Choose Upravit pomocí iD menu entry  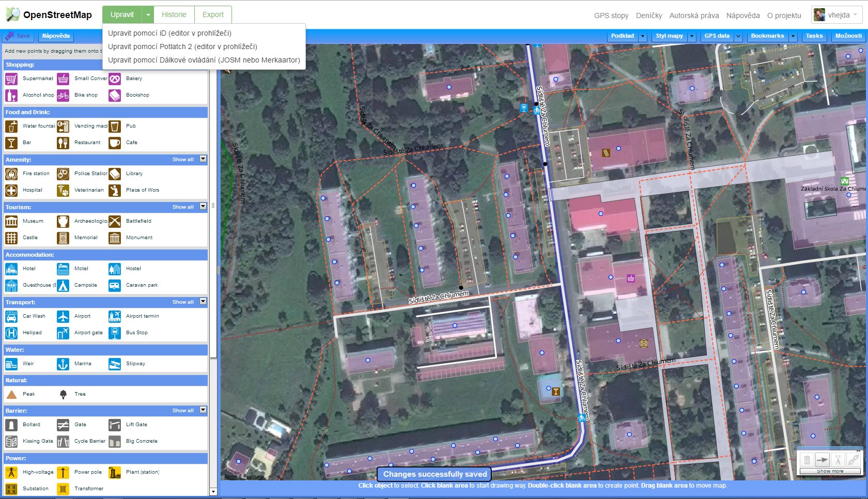(x=169, y=33)
